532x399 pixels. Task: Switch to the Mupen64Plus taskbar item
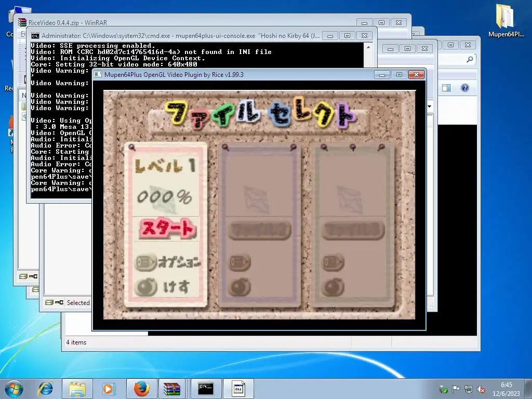(x=238, y=389)
